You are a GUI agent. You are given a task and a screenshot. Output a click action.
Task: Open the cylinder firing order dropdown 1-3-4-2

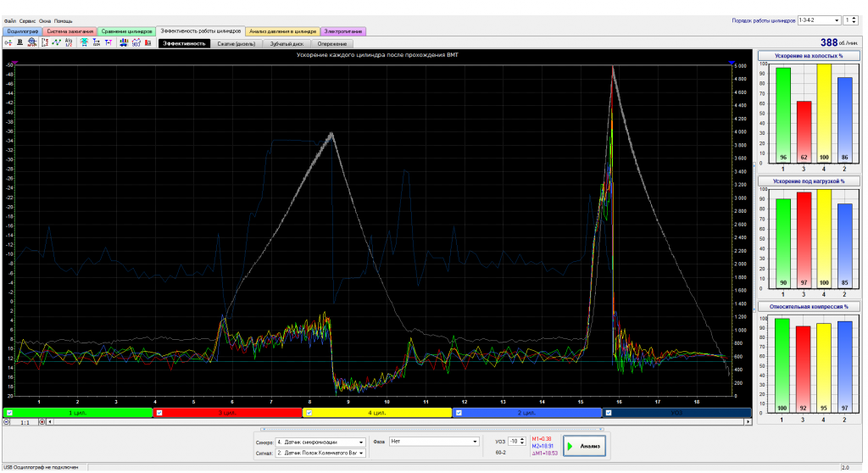(x=820, y=20)
